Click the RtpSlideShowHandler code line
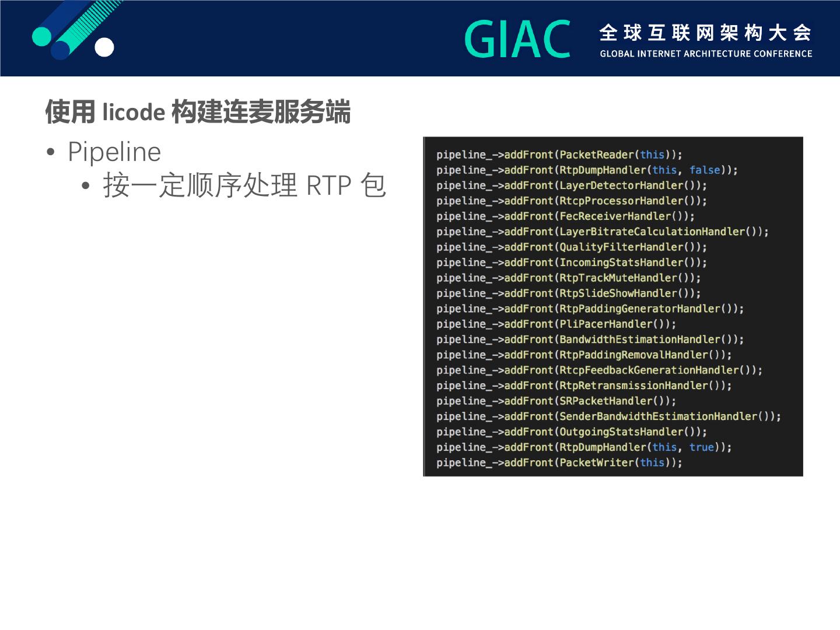The width and height of the screenshot is (840, 630). click(x=569, y=293)
